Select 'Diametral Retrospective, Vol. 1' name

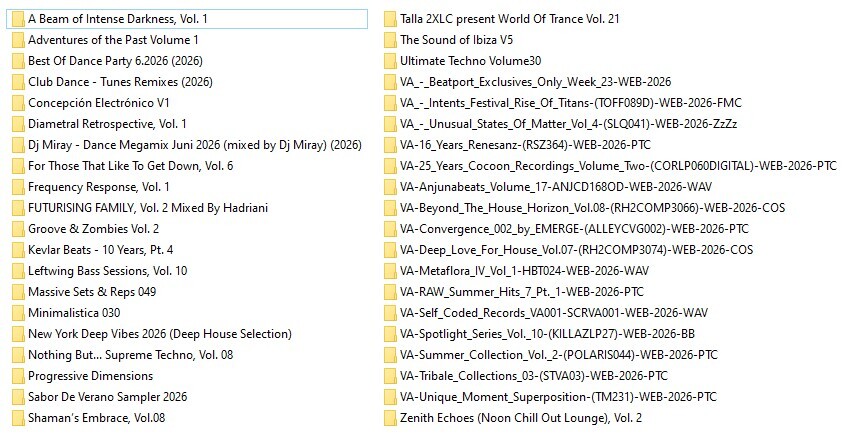[107, 124]
